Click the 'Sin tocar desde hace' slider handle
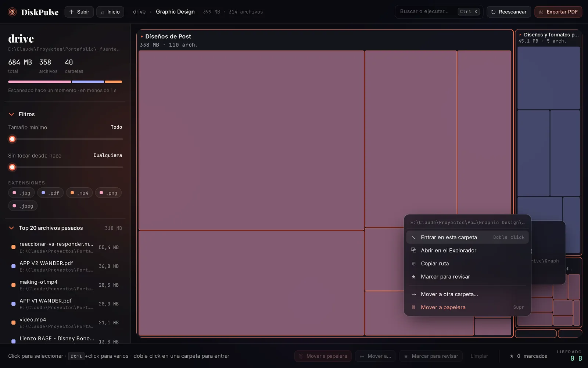Viewport: 588px width, 368px height. click(x=12, y=167)
